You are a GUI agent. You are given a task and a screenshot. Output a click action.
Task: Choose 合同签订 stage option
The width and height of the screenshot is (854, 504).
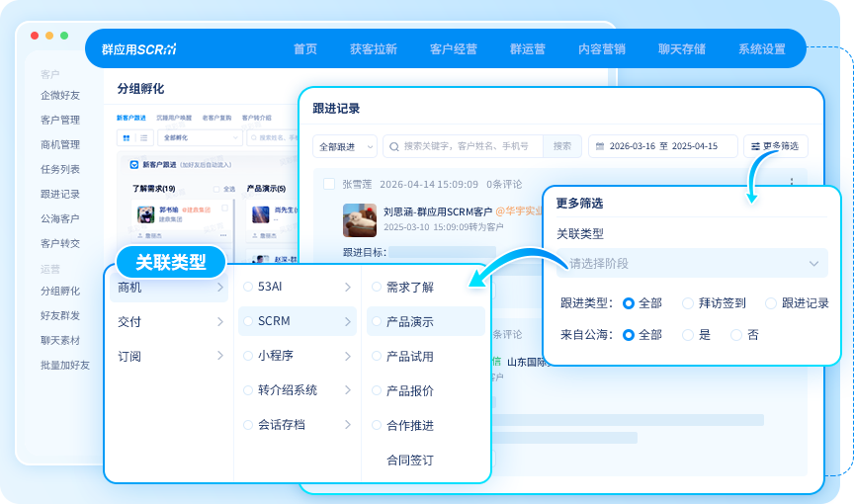410,461
